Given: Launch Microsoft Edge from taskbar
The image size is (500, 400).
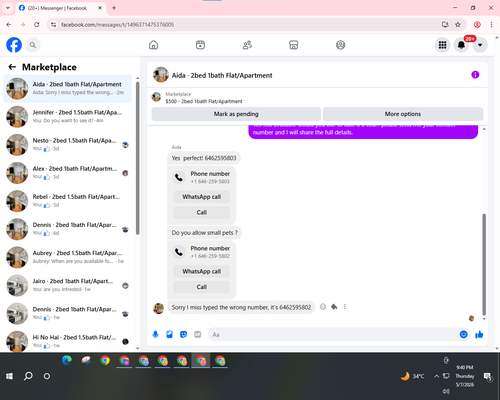Looking at the screenshot, I should pos(67,360).
